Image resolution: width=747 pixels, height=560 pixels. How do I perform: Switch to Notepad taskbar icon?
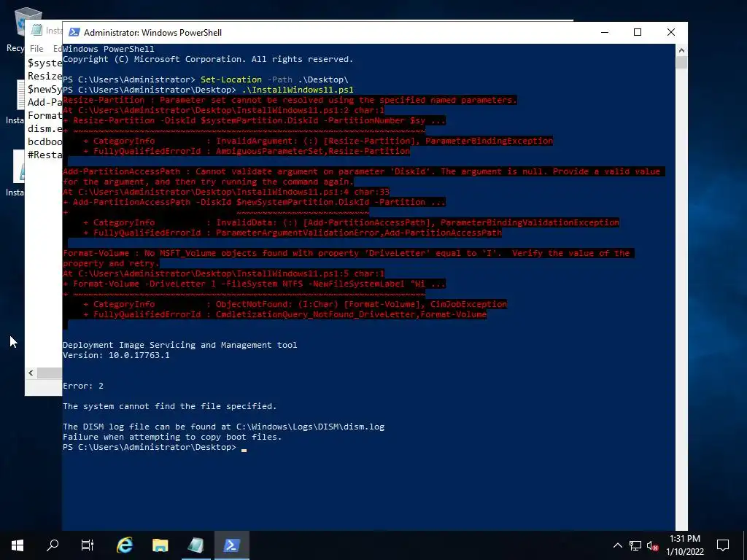click(196, 545)
